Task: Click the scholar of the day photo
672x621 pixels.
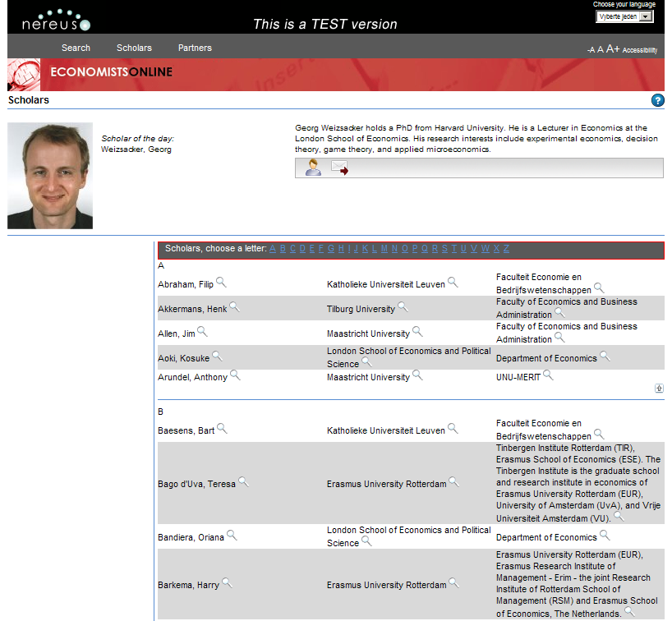Action: pyautogui.click(x=50, y=176)
